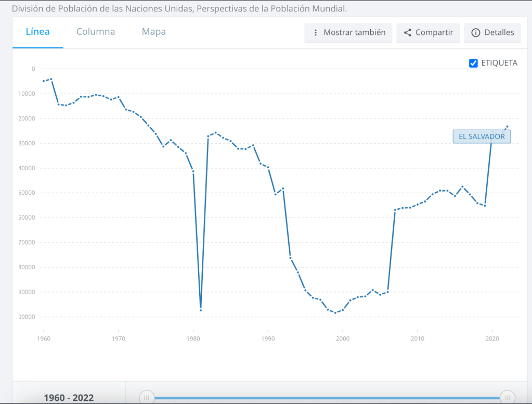Click the 1960 - 2022 range label
The image size is (532, 404).
[69, 398]
